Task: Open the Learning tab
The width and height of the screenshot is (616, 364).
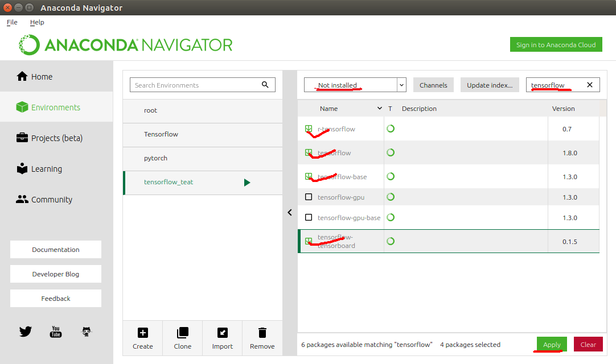Action: pyautogui.click(x=56, y=168)
